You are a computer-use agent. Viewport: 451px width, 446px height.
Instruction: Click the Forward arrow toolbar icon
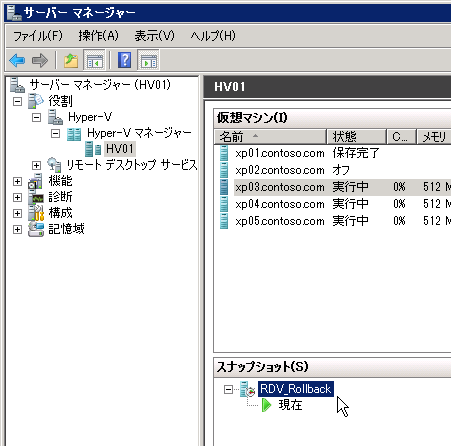click(40, 61)
